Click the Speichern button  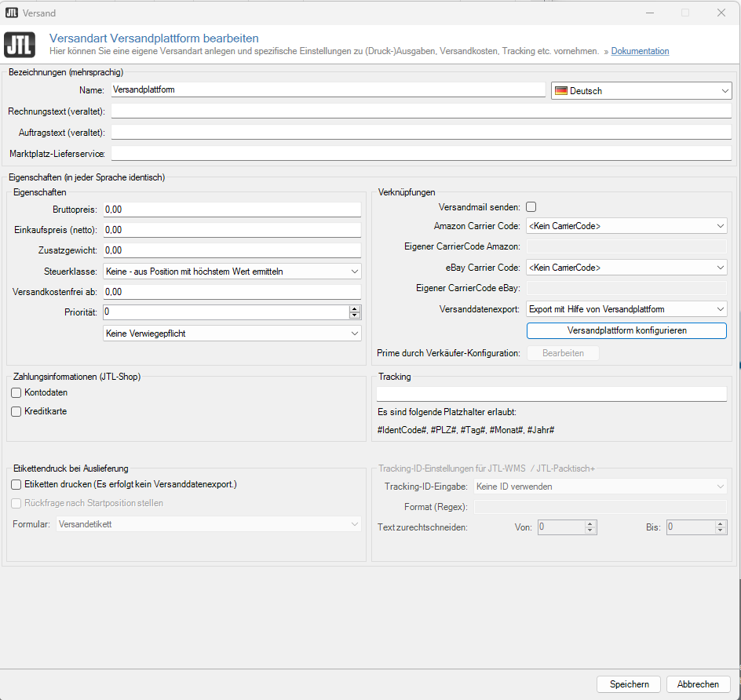click(628, 684)
